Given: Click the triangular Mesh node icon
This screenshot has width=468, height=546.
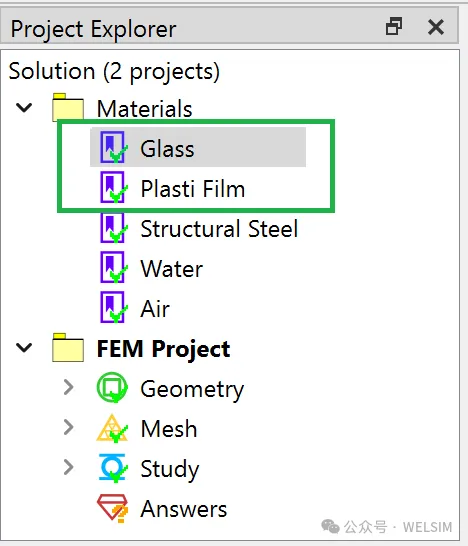Looking at the screenshot, I should [x=112, y=428].
